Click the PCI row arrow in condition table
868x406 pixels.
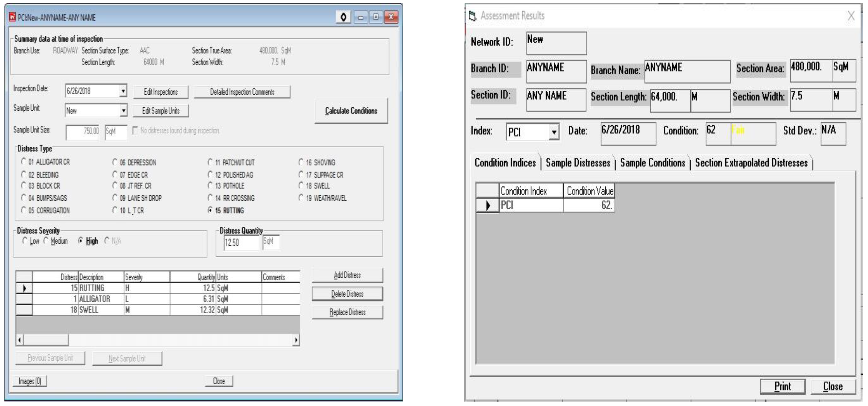(487, 205)
